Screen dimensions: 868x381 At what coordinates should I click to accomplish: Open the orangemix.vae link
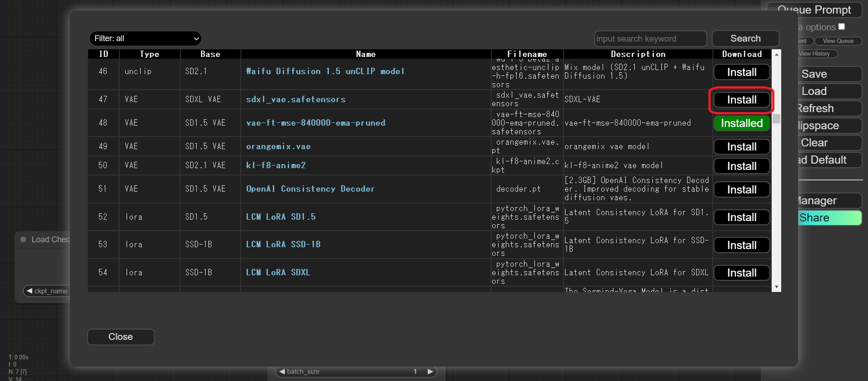point(278,146)
